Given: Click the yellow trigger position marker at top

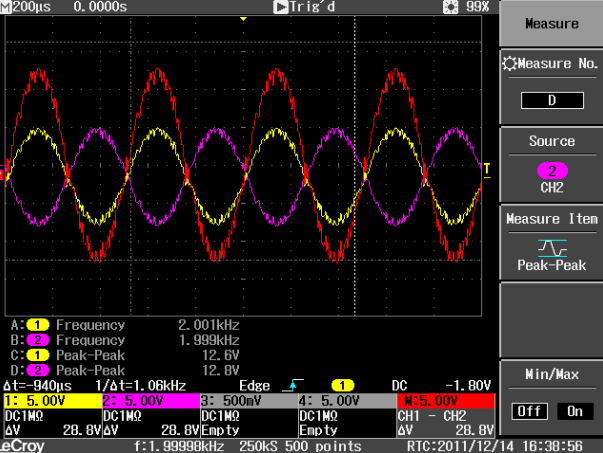Looking at the screenshot, I should [243, 18].
